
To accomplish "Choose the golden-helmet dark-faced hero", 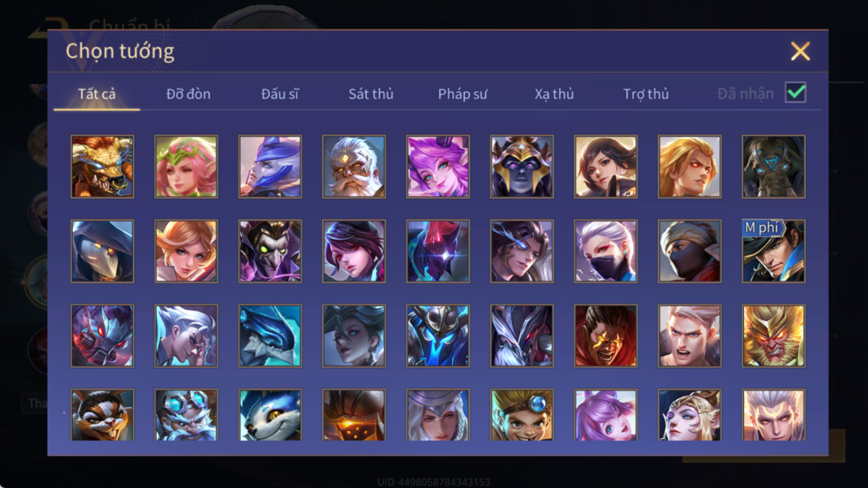I will (522, 167).
